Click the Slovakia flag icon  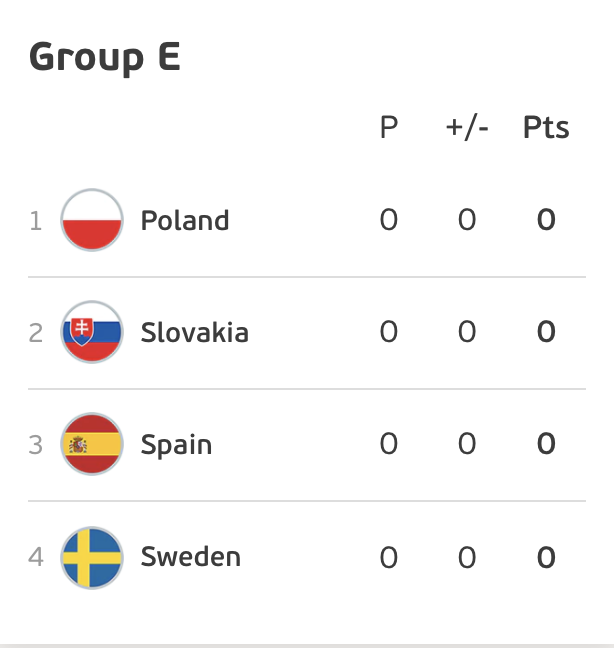[92, 332]
